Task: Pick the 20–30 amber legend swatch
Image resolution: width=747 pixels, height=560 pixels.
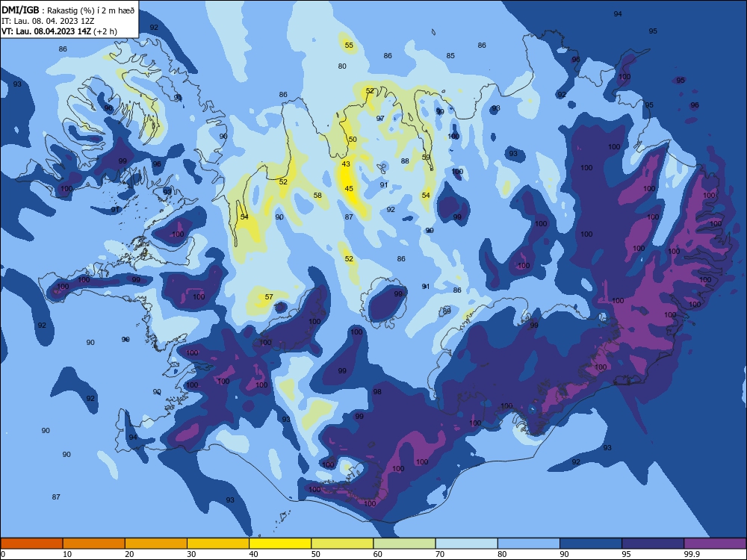Action: coord(156,544)
